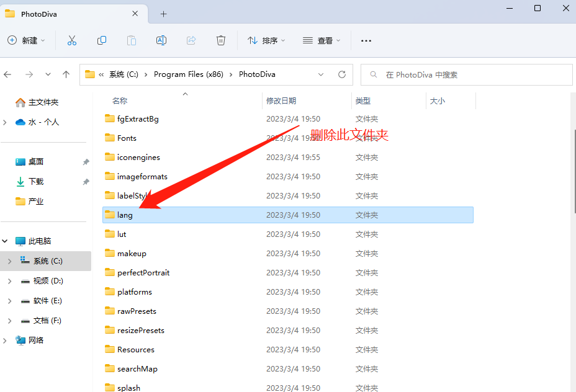
Task: Expand the 软件 (E:) drive node
Action: 9,301
